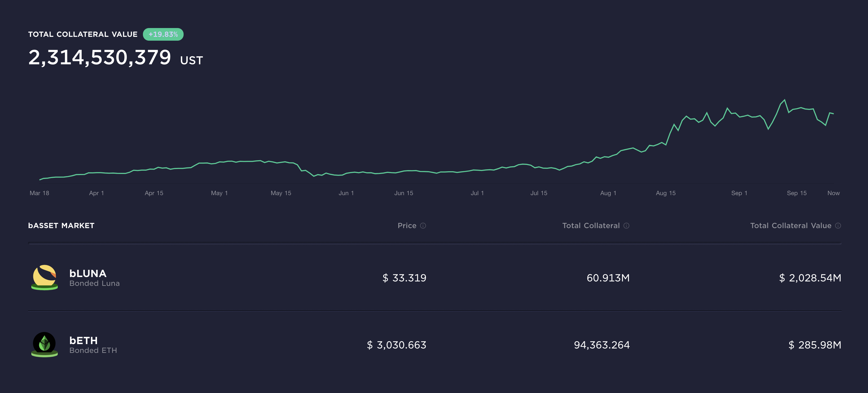
Task: Click the Total Collateral info icon
Action: click(x=626, y=226)
